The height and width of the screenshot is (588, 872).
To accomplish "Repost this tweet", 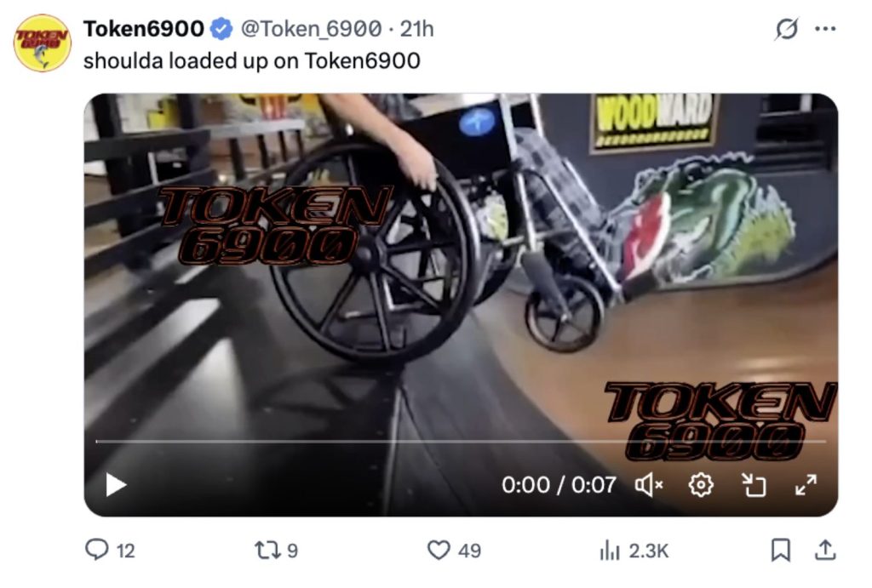I will (265, 551).
